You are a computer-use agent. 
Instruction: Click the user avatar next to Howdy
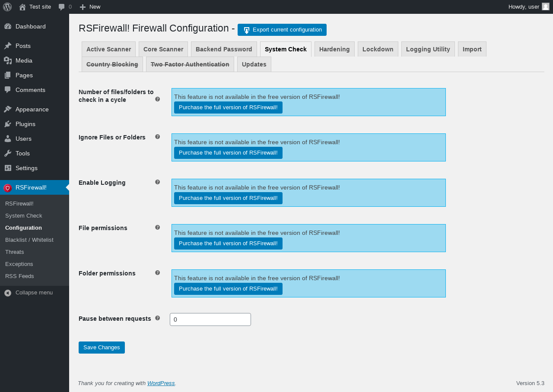point(546,6)
